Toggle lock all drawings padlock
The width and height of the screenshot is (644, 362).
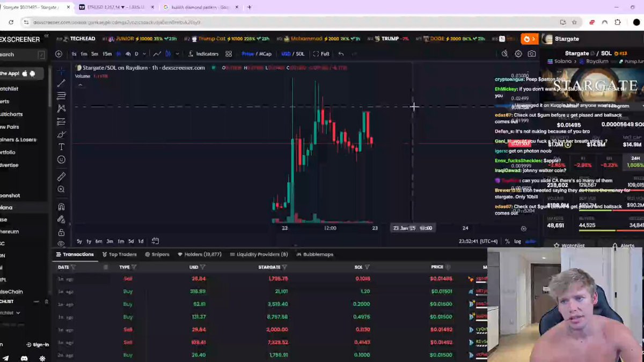61,232
